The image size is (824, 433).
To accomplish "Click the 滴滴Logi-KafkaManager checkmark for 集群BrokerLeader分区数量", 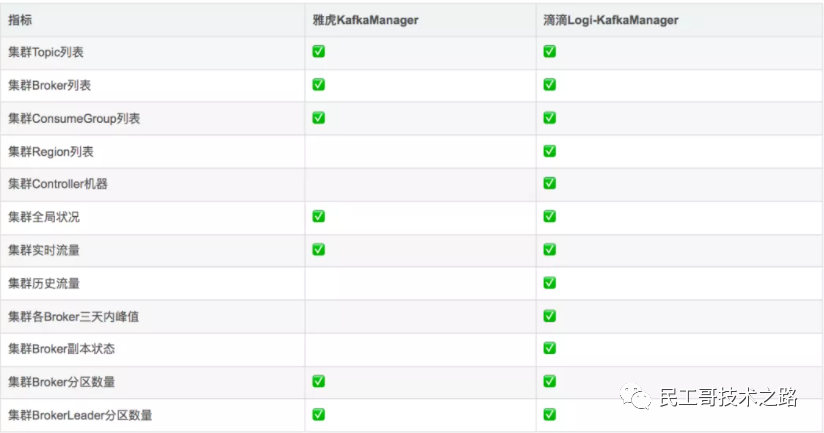I will click(x=550, y=415).
